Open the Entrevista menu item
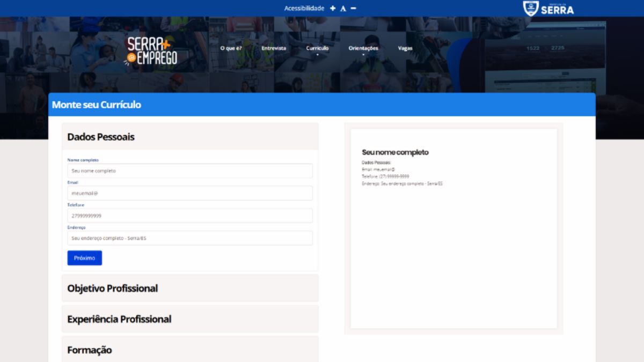 (x=274, y=48)
